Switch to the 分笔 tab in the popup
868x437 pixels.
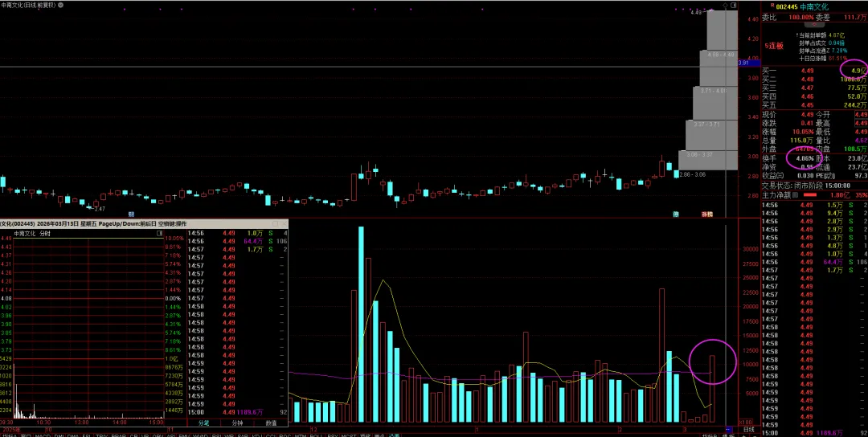pos(203,423)
